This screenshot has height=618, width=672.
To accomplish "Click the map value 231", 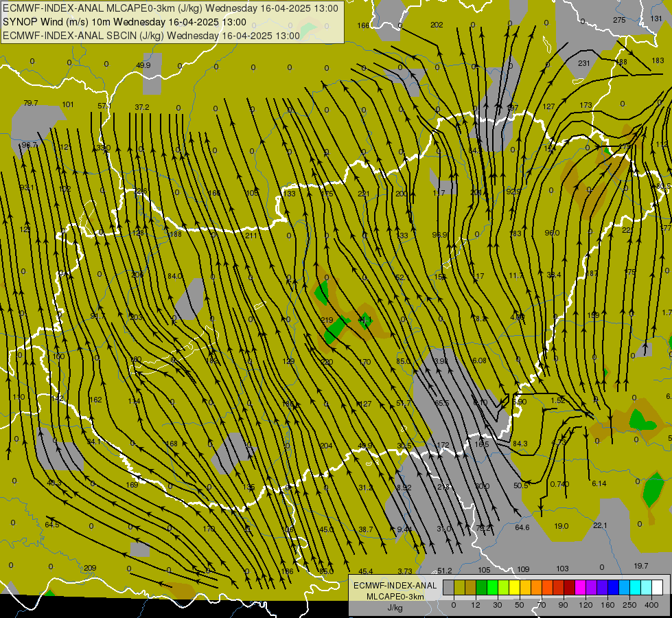I will 583,63.
